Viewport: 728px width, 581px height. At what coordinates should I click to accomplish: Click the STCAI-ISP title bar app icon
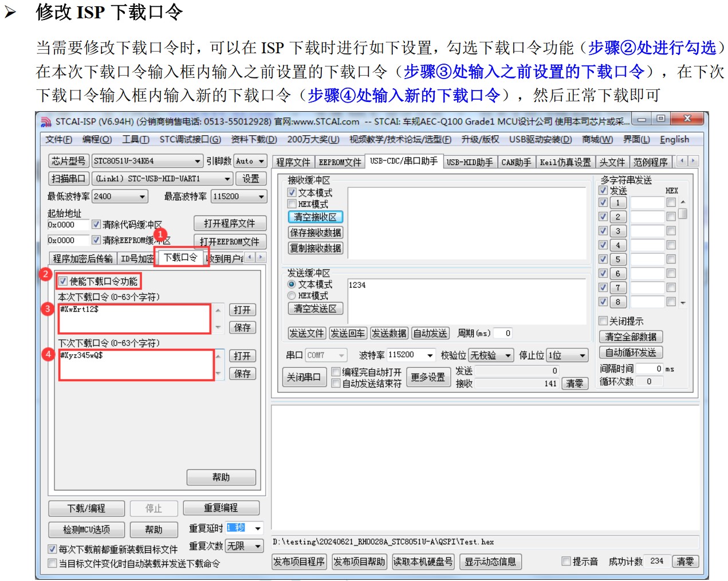click(x=46, y=121)
